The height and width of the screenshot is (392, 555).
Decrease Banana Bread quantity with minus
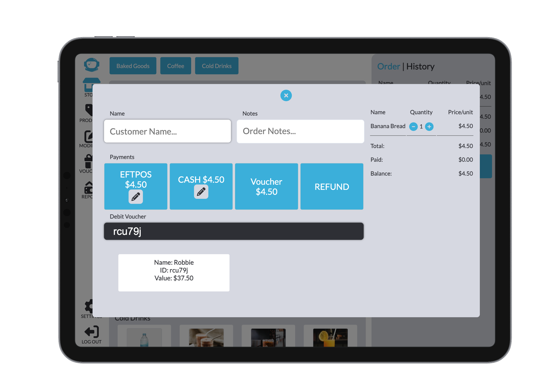413,127
